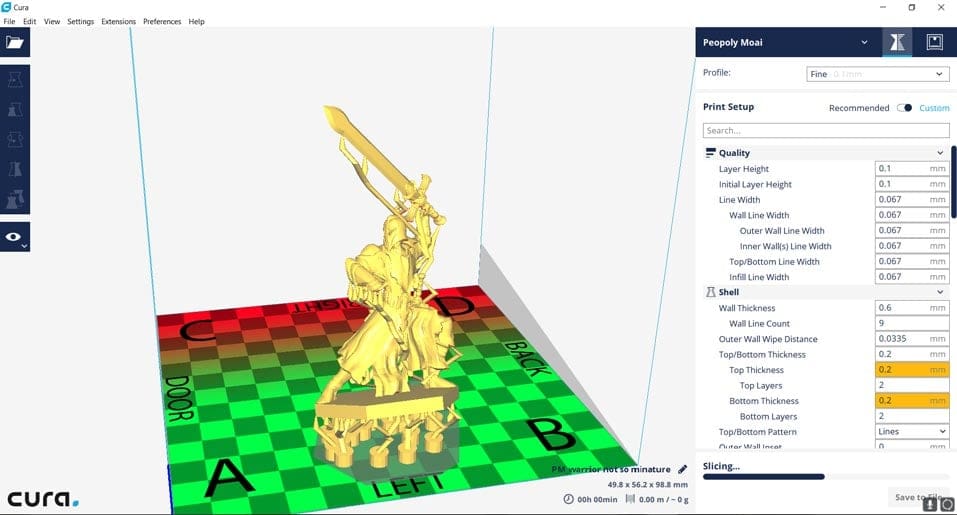Open the Preferences menu
Viewport: 957px width, 515px height.
(x=162, y=21)
